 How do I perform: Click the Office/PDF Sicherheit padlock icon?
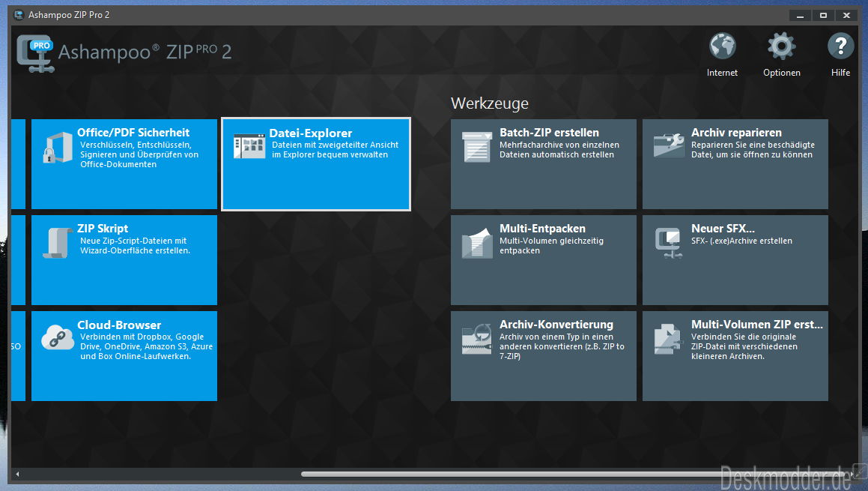[x=58, y=147]
